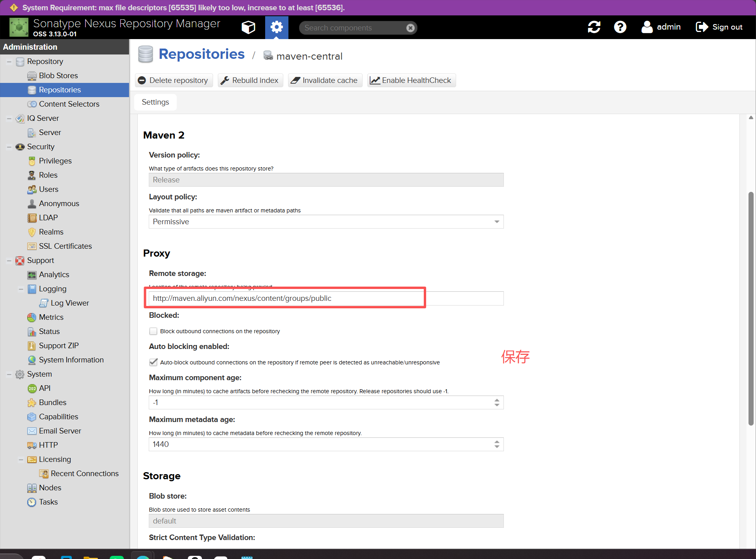Collapse the IQ Server tree node
Image resolution: width=756 pixels, height=559 pixels.
[9, 118]
